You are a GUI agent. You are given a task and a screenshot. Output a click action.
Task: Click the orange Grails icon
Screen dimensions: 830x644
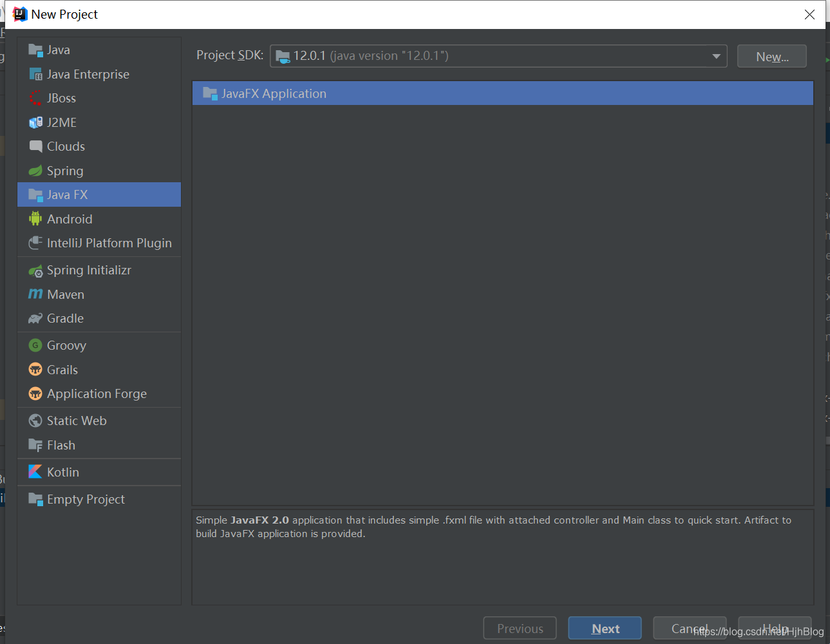(35, 370)
